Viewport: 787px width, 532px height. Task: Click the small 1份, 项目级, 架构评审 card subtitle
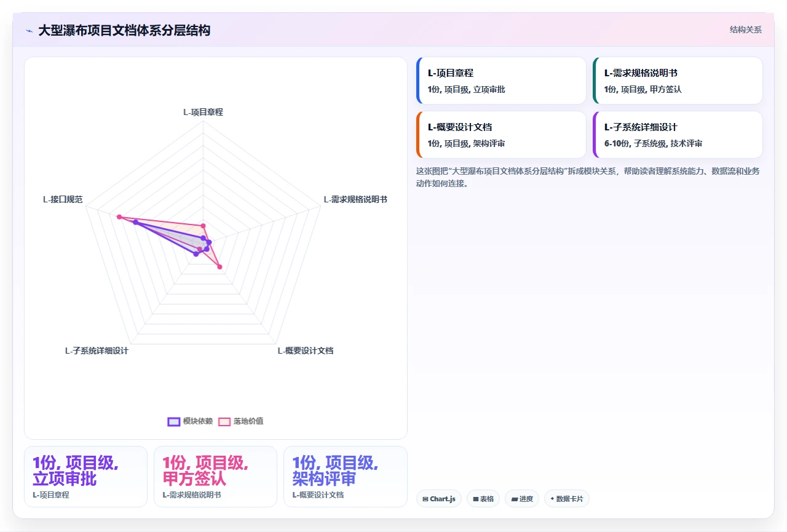pos(466,143)
